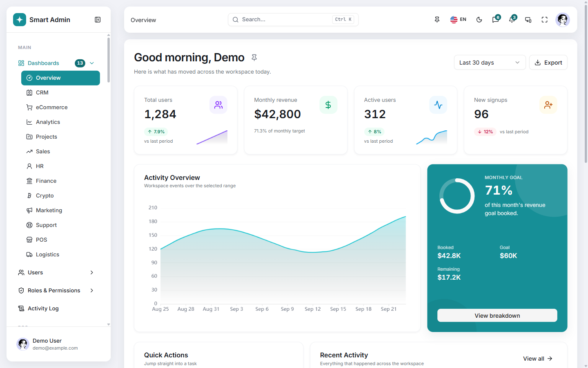Screen dimensions: 588x368
Task: Click the sidebar vertical scrollbar
Action: click(109, 60)
